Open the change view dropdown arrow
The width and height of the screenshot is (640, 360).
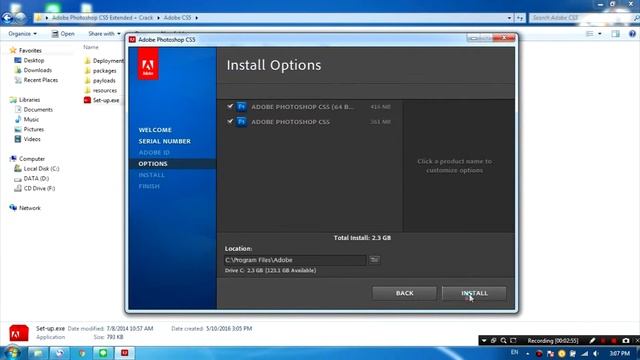coord(600,34)
